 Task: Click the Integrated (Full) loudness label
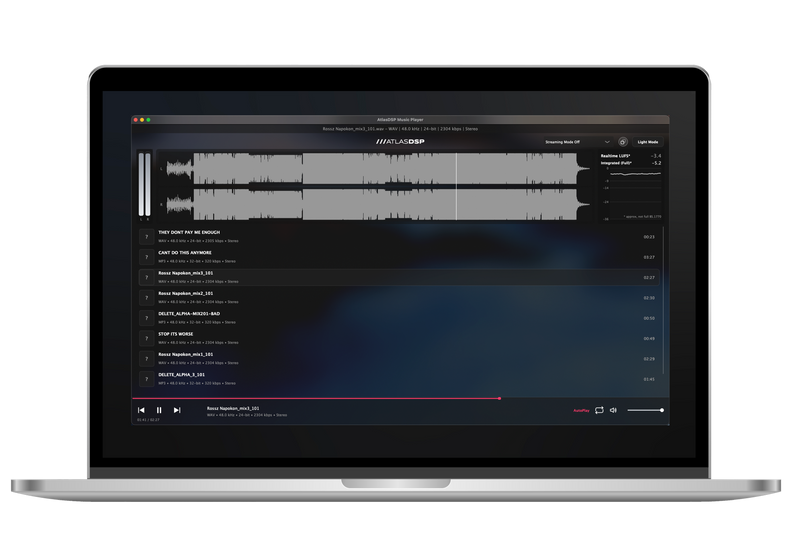(x=616, y=163)
